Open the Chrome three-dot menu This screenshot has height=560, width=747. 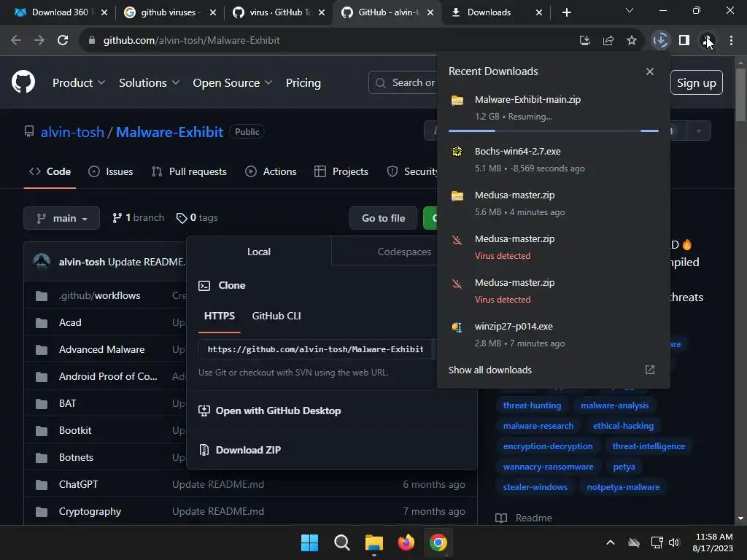coord(731,41)
